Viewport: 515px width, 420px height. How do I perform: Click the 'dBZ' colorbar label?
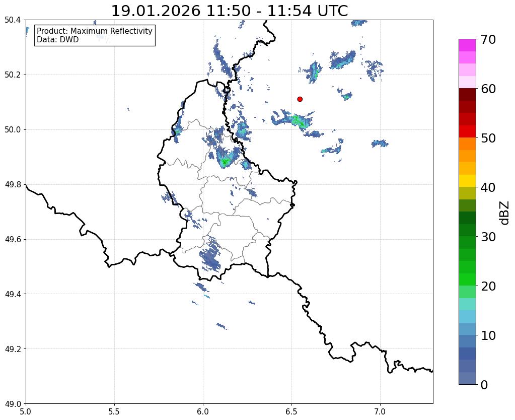[505, 213]
